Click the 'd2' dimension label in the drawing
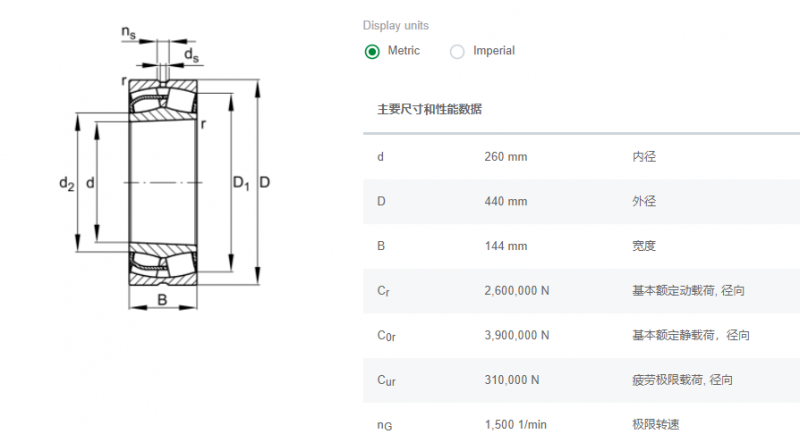Screen dimensions: 800x434 click(67, 183)
